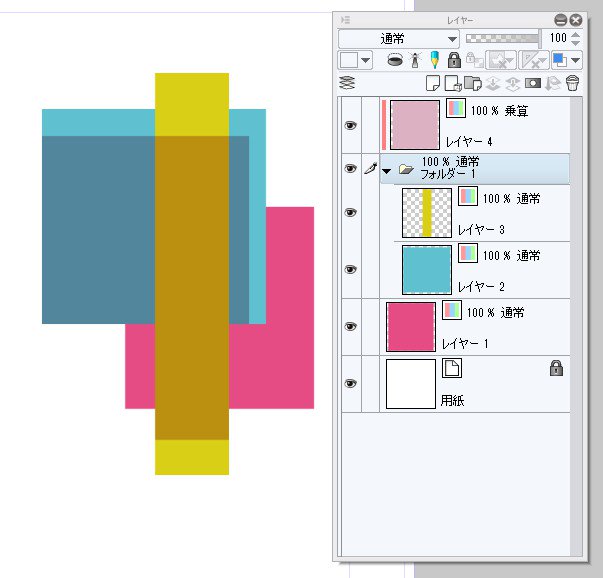Toggle two-pane layer display icon
Screen dimensions: 603x578
pos(347,83)
